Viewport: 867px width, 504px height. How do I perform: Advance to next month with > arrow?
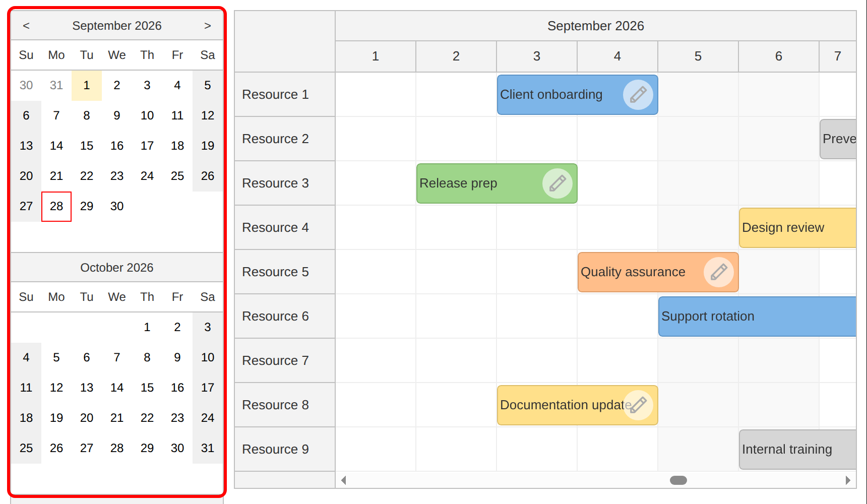click(x=208, y=26)
